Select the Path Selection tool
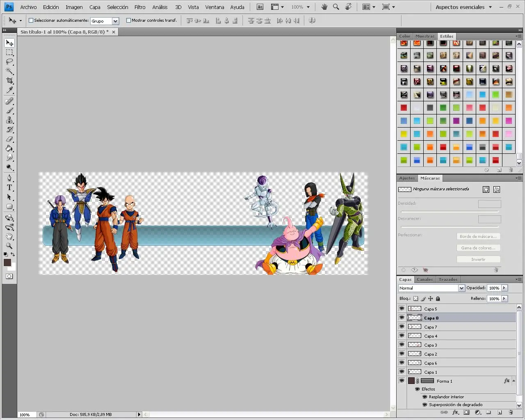 click(9, 197)
